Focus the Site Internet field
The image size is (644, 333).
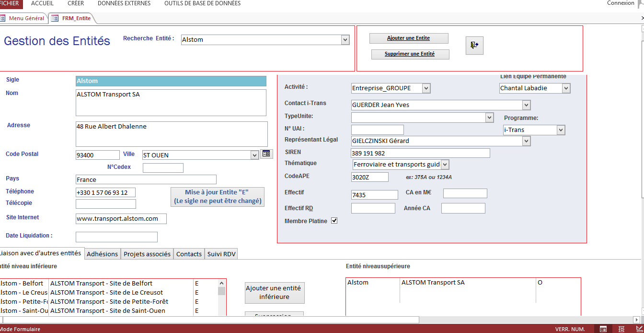[121, 219]
